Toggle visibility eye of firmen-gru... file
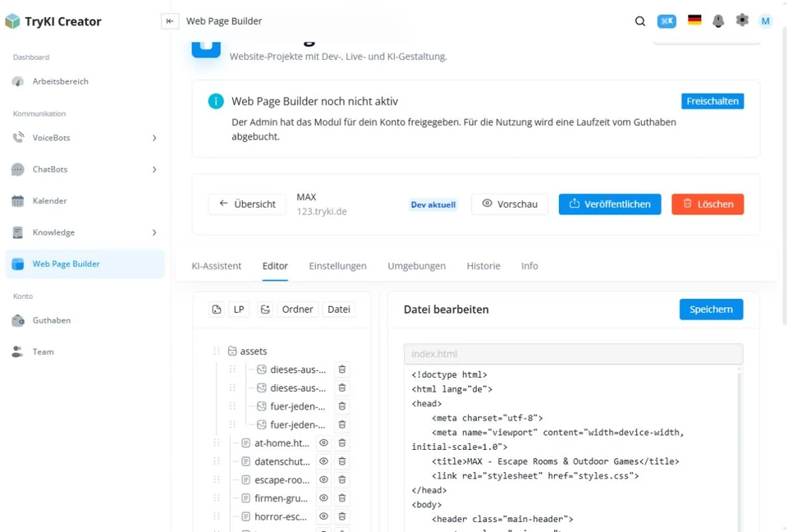This screenshot has height=532, width=788. click(x=323, y=498)
